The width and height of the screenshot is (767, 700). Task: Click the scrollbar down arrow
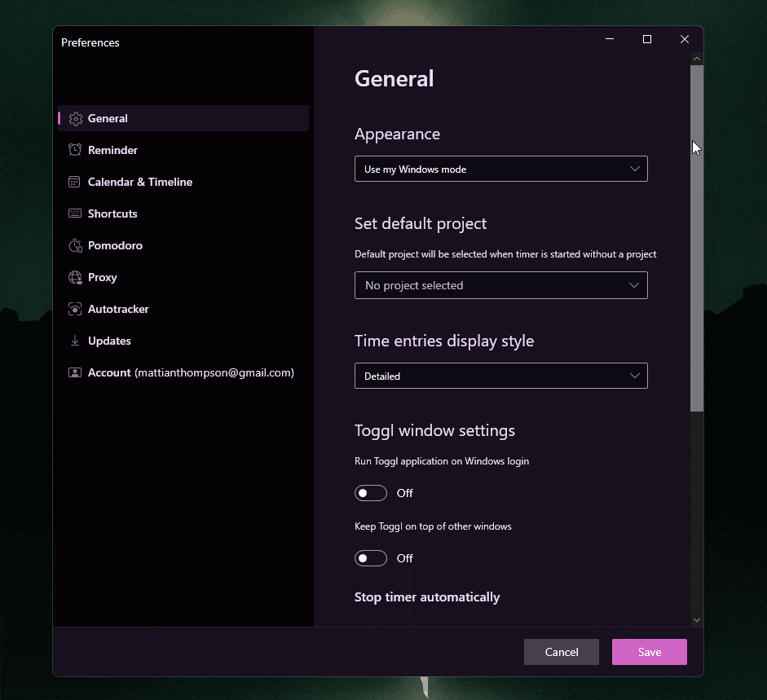(x=696, y=620)
